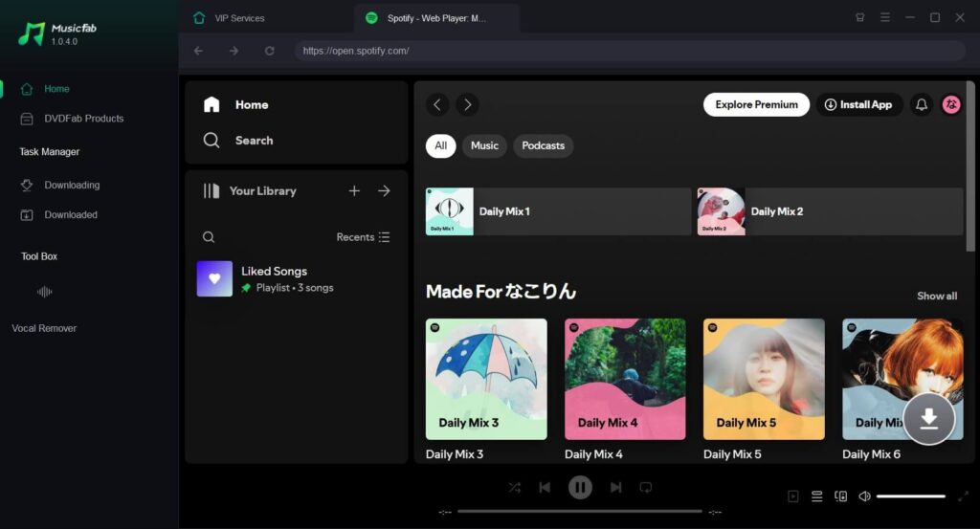The height and width of the screenshot is (529, 980).
Task: Skip to next track
Action: 615,487
